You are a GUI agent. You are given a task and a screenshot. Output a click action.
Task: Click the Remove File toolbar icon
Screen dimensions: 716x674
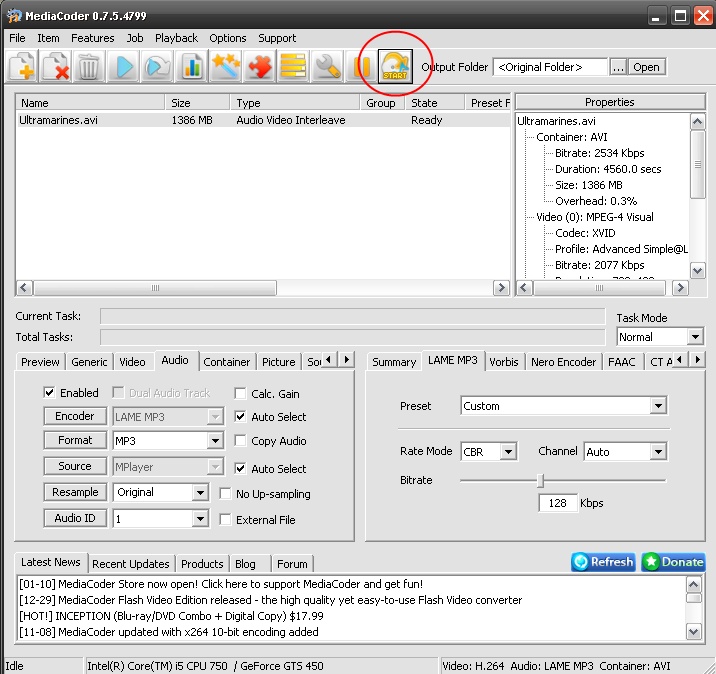tap(56, 67)
